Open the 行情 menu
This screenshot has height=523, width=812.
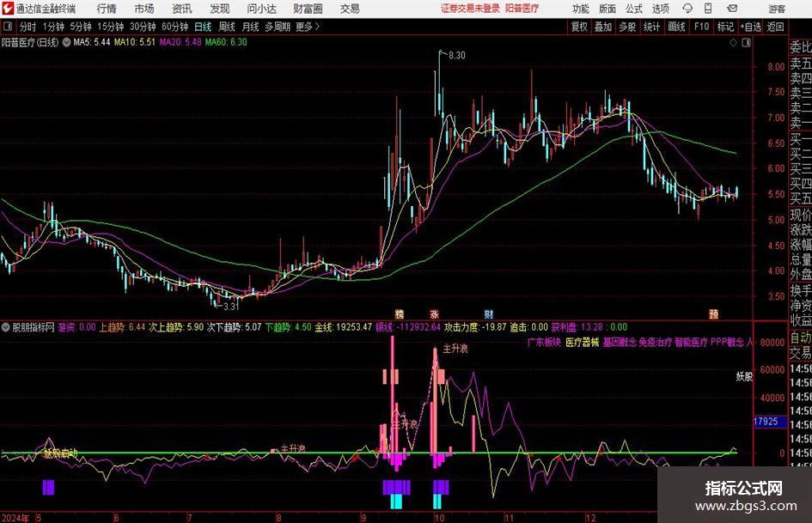point(107,9)
